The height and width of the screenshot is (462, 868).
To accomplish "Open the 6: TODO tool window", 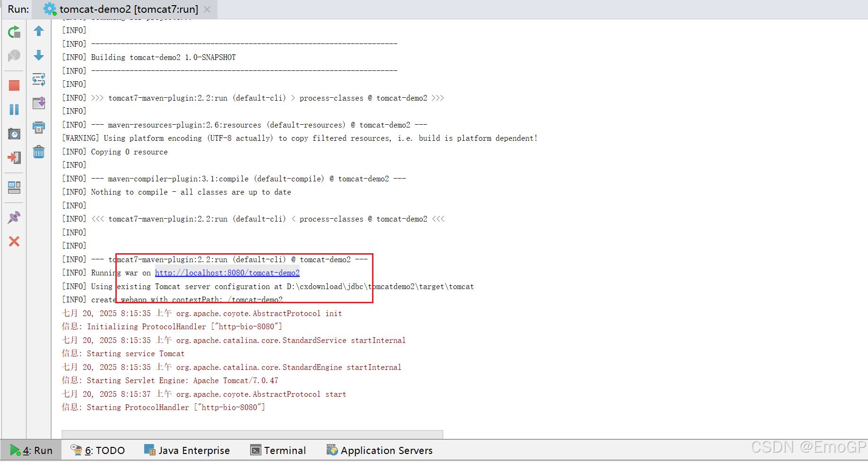I will click(97, 450).
